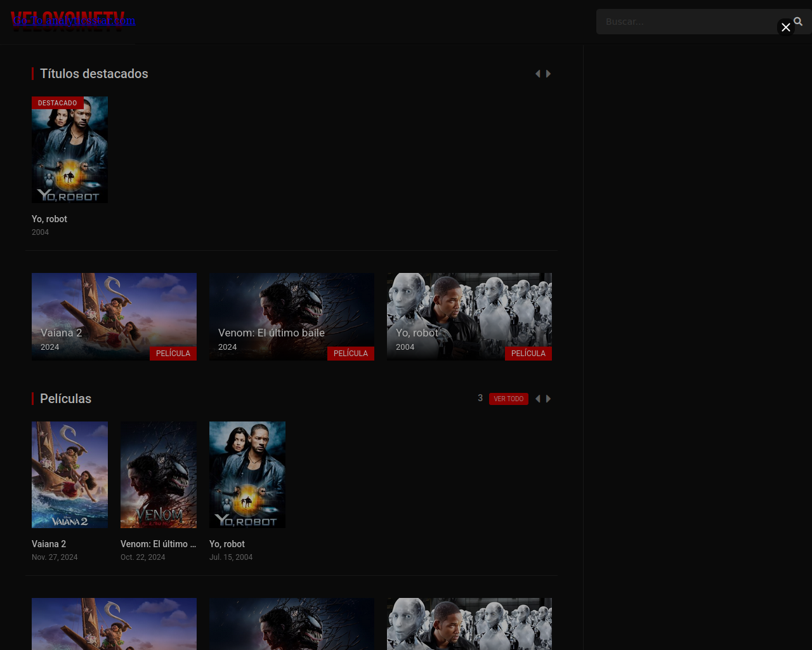Open the bottom-row Vaiana 2 banner
This screenshot has width=812, height=650.
click(x=114, y=624)
